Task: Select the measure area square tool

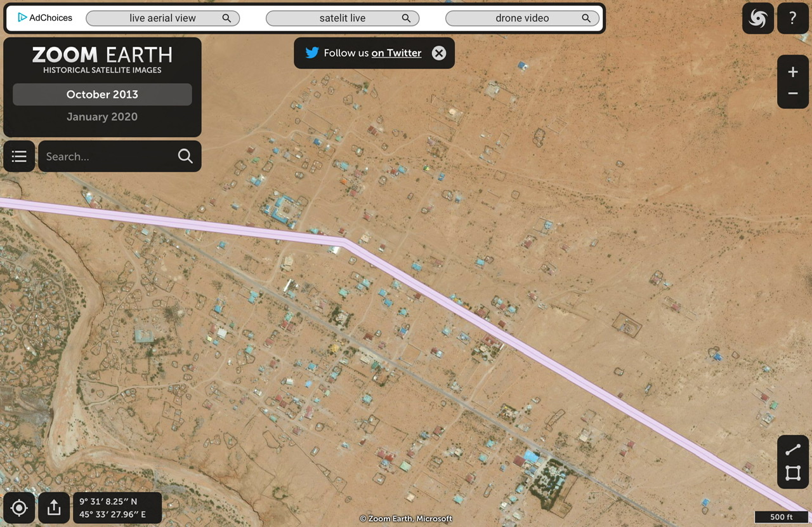Action: coord(793,473)
